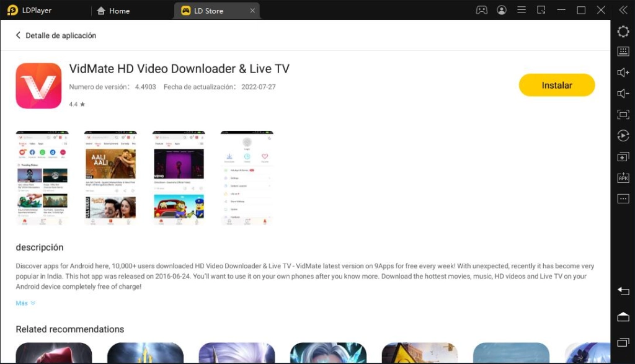Open the keyboard mapping icon

click(623, 51)
